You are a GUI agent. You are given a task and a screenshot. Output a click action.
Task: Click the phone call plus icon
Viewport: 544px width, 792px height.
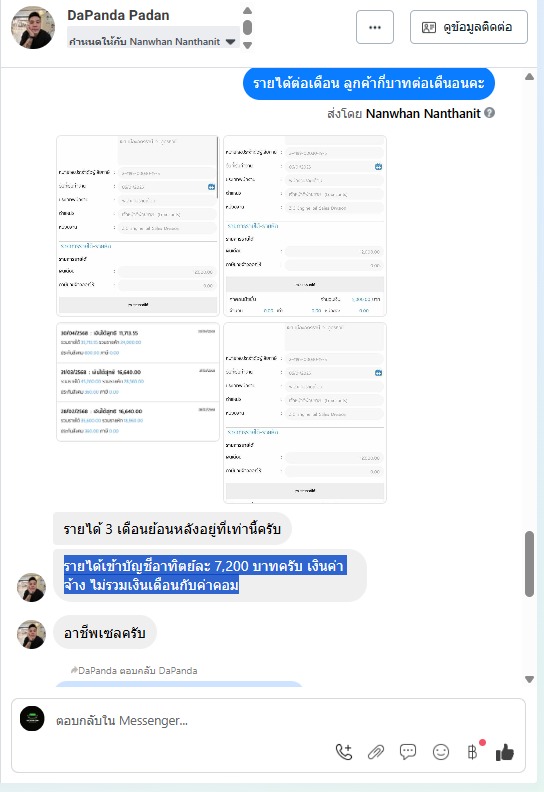344,752
